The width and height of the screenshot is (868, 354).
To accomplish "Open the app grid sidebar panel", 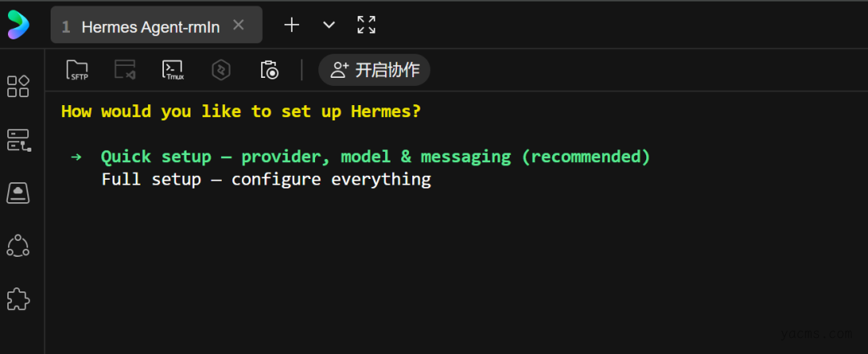I will pyautogui.click(x=18, y=86).
